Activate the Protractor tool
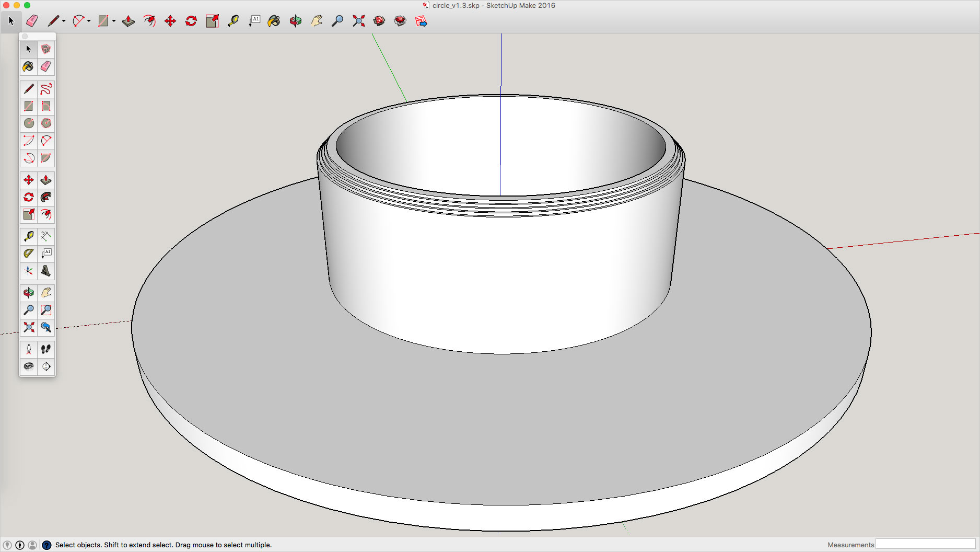The image size is (980, 552). tap(29, 254)
